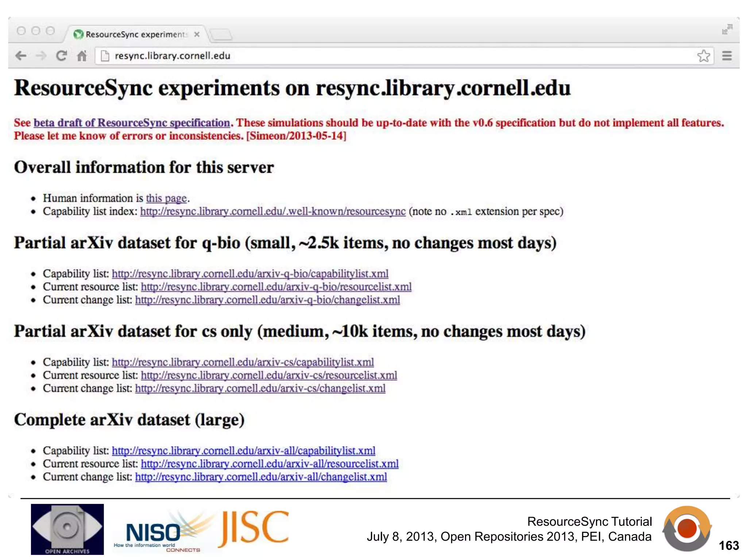This screenshot has width=747, height=560.
Task: Click the 'Overall information for this server' heading
Action: point(144,167)
